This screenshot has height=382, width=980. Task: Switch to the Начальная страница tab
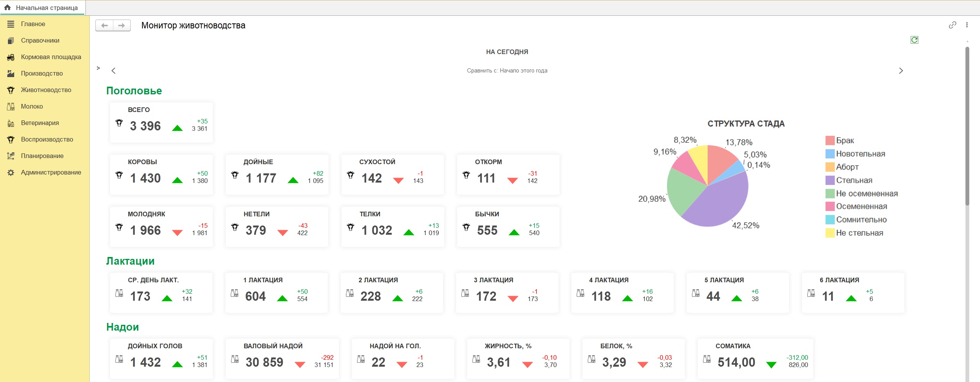[x=46, y=8]
